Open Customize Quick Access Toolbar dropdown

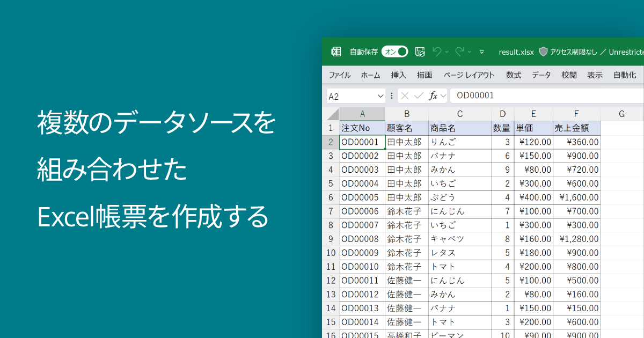coord(481,52)
